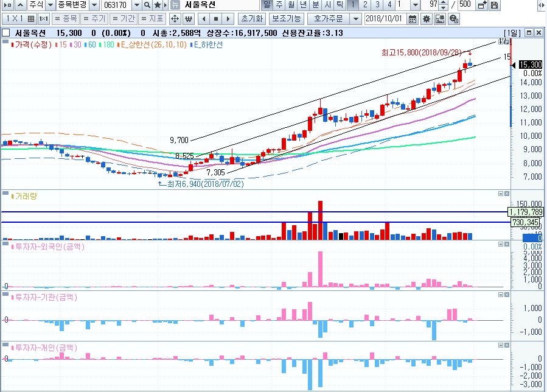This screenshot has height=392, width=547.
Task: Toggle the '= 종목' link button
Action: [66, 18]
